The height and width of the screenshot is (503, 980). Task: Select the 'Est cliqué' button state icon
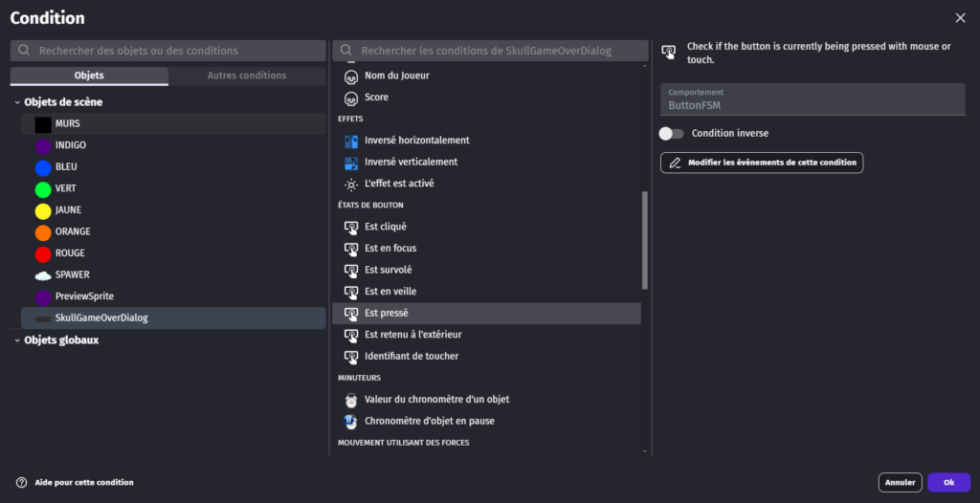[350, 227]
